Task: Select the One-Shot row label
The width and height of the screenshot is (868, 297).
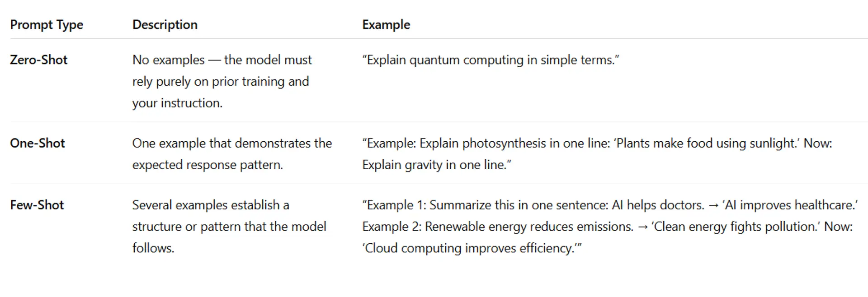Action: [x=38, y=144]
